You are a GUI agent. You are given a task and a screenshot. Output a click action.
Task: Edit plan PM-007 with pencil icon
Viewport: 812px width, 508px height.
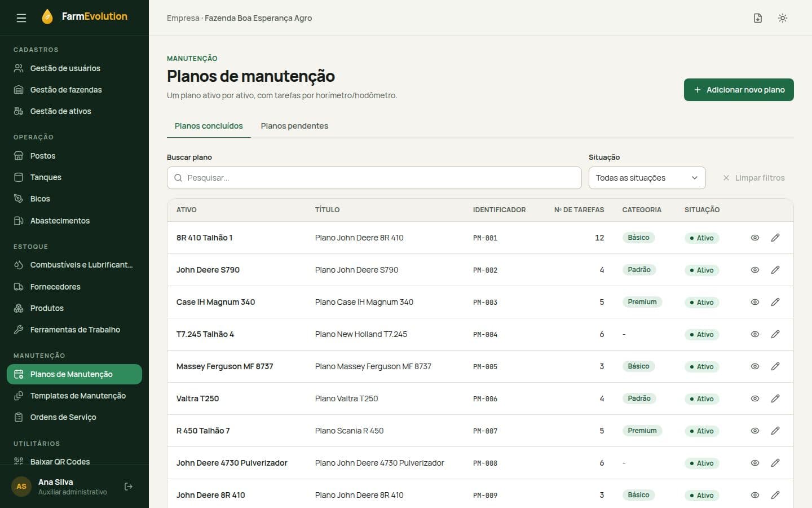(x=775, y=431)
